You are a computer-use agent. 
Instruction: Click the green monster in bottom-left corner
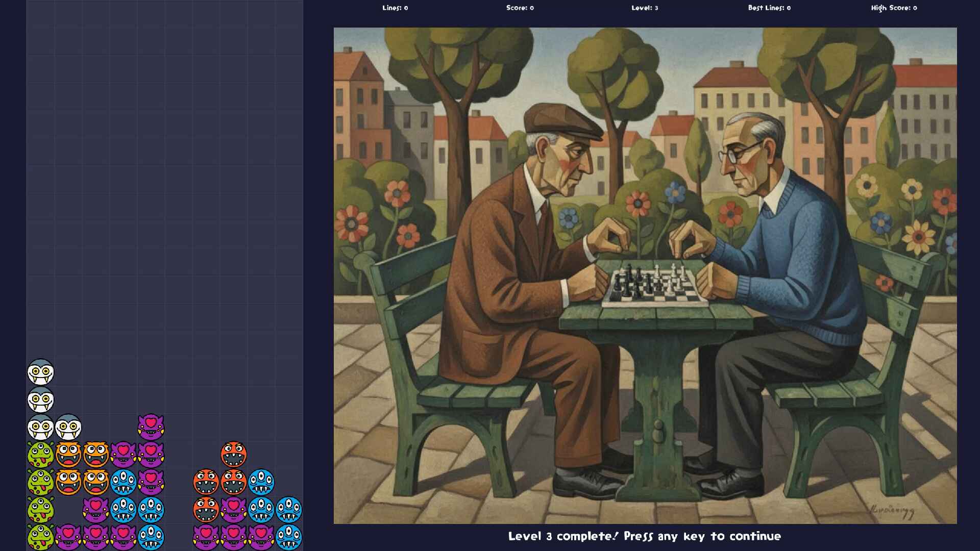click(40, 537)
